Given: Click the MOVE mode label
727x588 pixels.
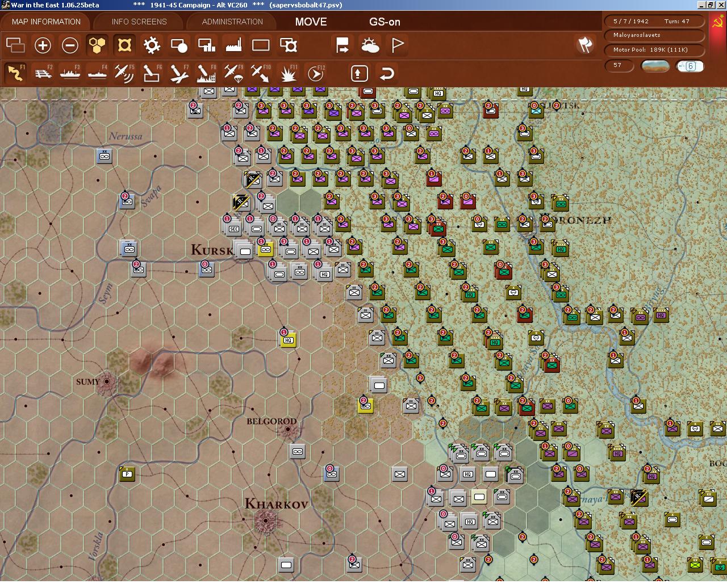Looking at the screenshot, I should click(311, 22).
